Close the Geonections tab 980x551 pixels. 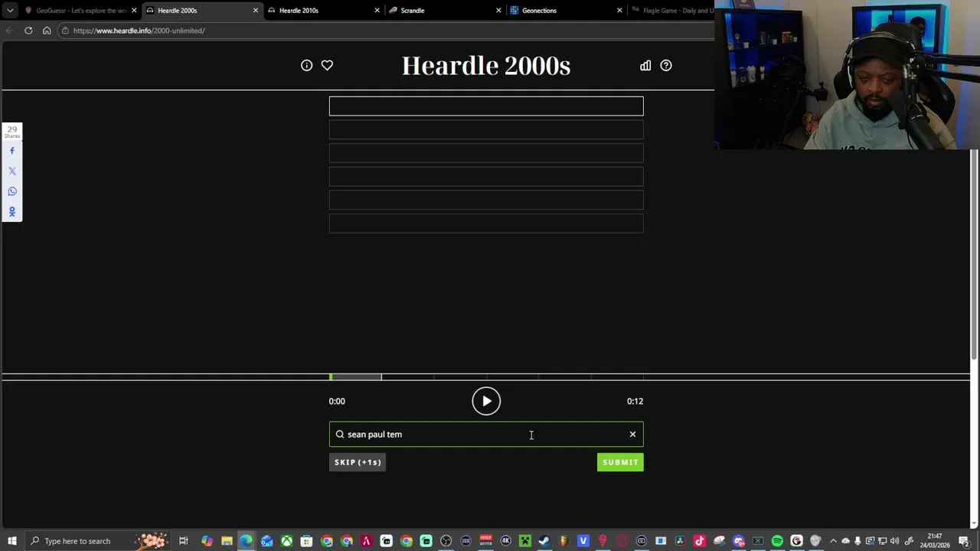coord(619,11)
